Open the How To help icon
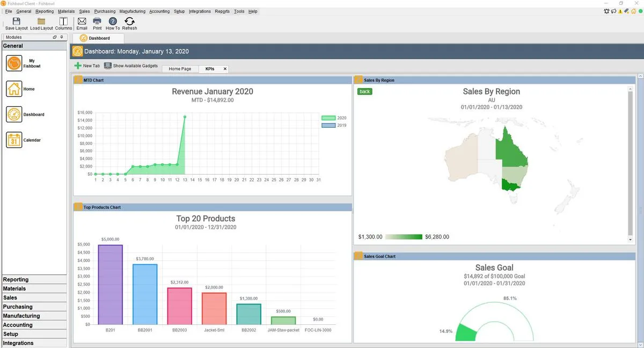The width and height of the screenshot is (644, 348). [113, 23]
